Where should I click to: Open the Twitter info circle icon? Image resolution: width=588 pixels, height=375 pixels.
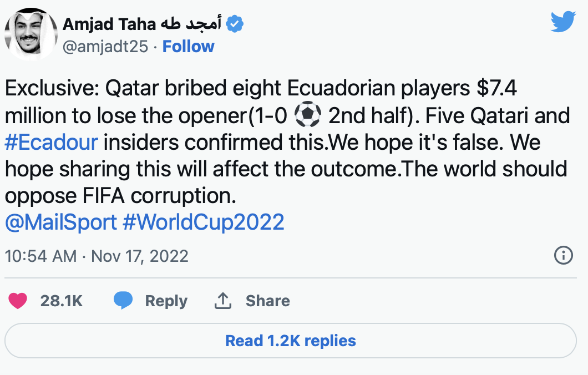pos(563,256)
